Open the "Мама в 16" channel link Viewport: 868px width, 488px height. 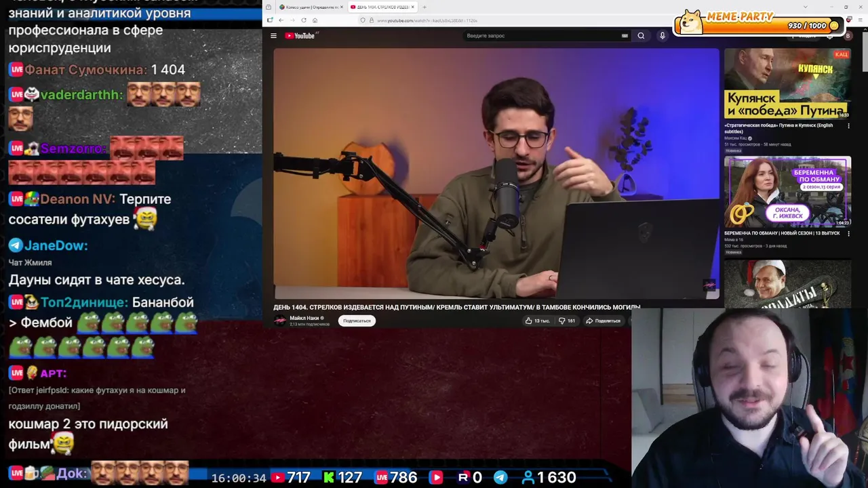(x=734, y=240)
